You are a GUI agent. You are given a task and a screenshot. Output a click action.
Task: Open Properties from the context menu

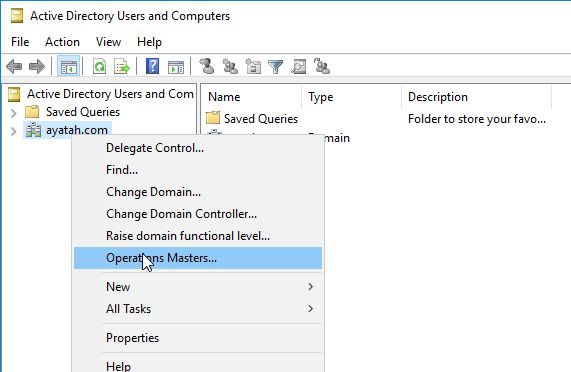[x=198, y=338]
